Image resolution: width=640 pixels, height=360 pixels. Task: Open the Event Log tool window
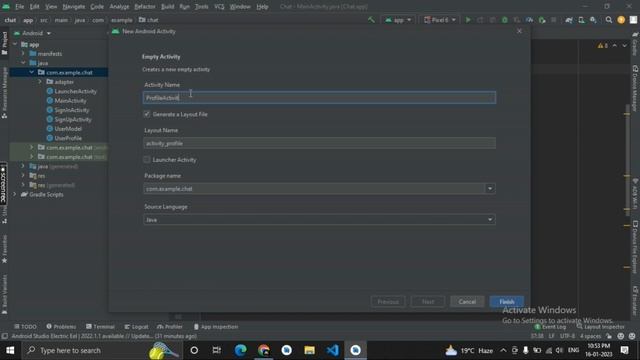pyautogui.click(x=550, y=327)
